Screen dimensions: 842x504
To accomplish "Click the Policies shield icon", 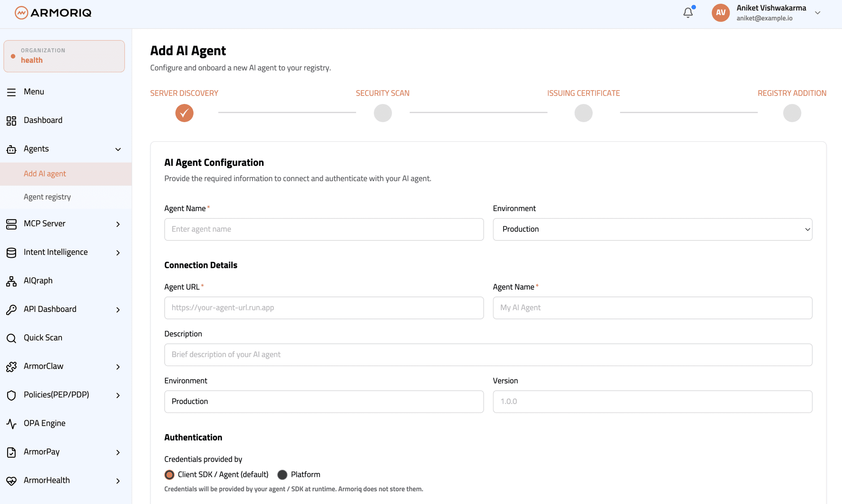I will (x=11, y=395).
